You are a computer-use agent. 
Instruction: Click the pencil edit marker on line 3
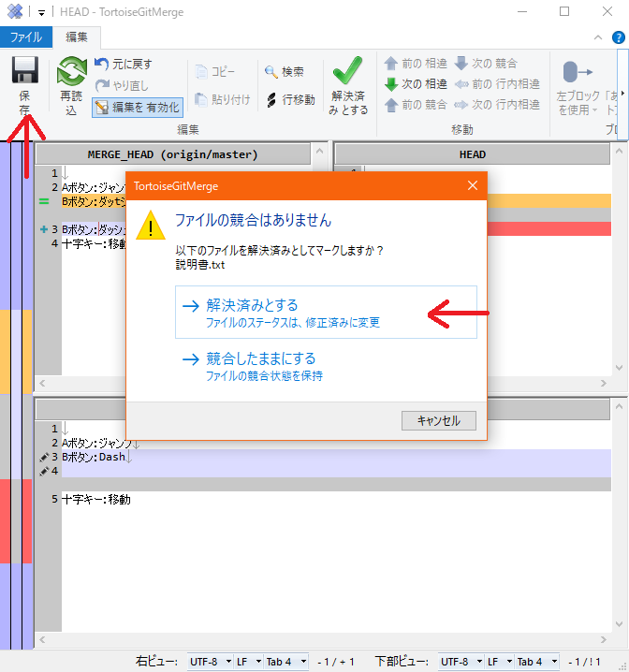tap(43, 458)
